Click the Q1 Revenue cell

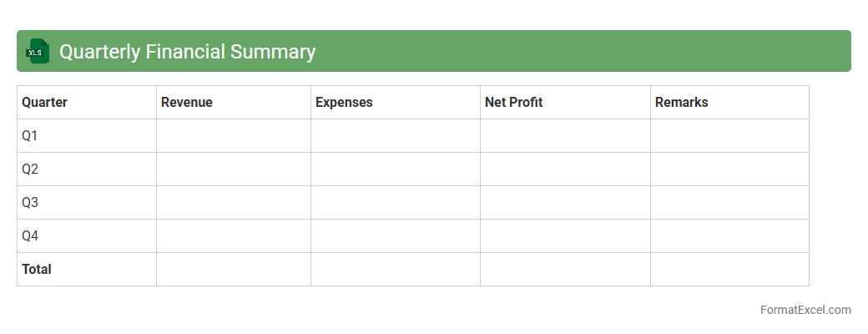[x=234, y=136]
